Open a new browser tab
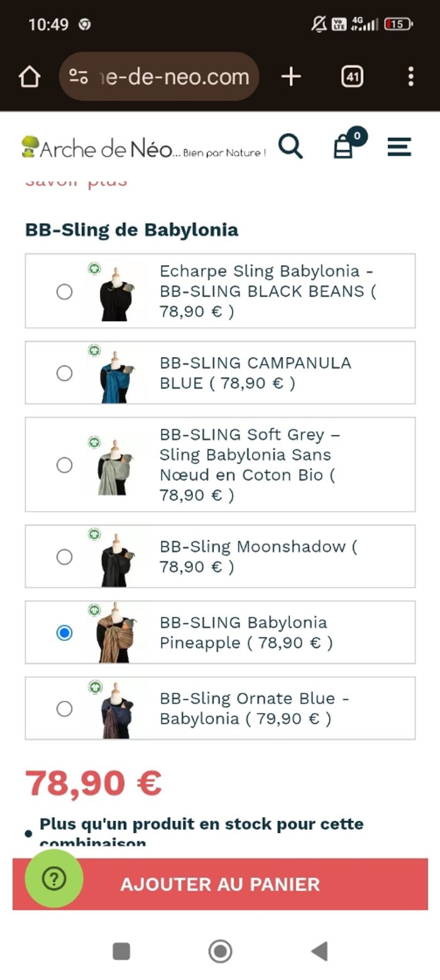 [290, 77]
